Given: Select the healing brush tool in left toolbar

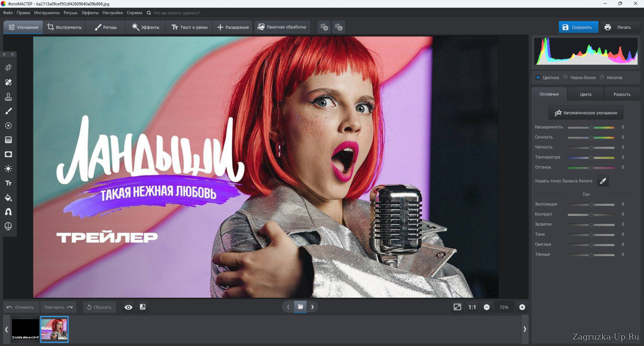Looking at the screenshot, I should pos(8,82).
